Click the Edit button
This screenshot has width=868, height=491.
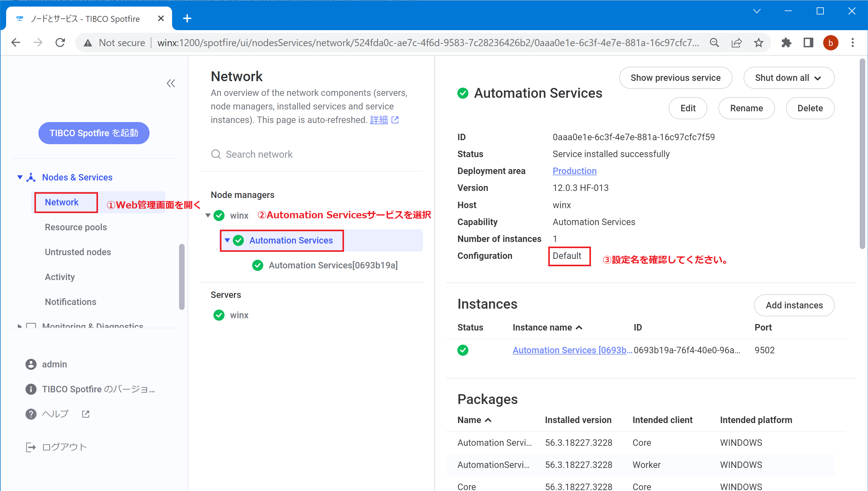coord(688,108)
